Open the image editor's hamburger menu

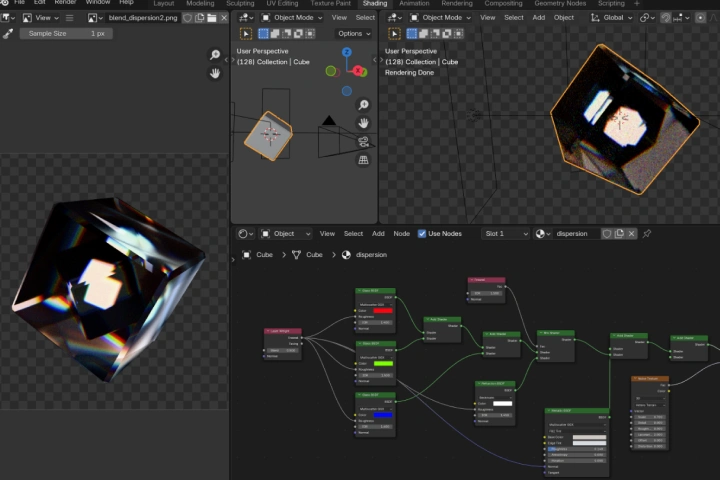(69, 18)
